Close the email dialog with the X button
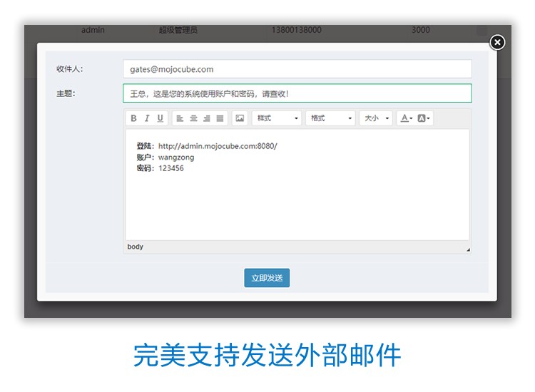 pos(497,42)
